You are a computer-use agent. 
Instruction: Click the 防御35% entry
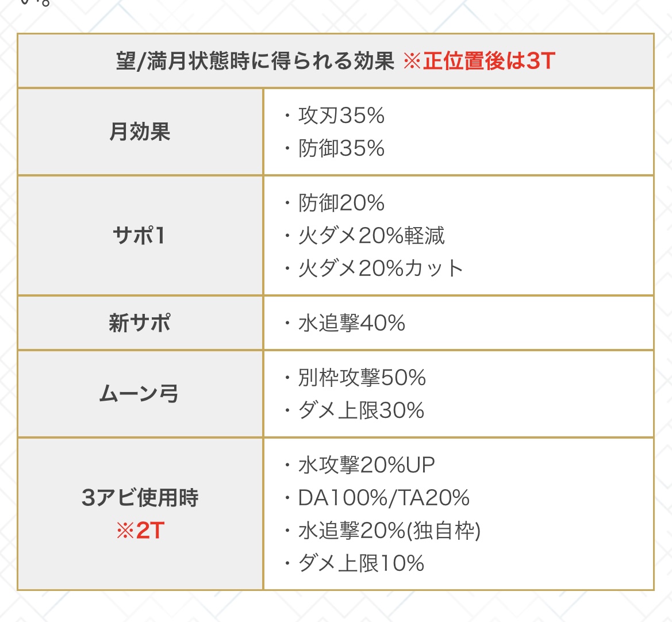341,148
